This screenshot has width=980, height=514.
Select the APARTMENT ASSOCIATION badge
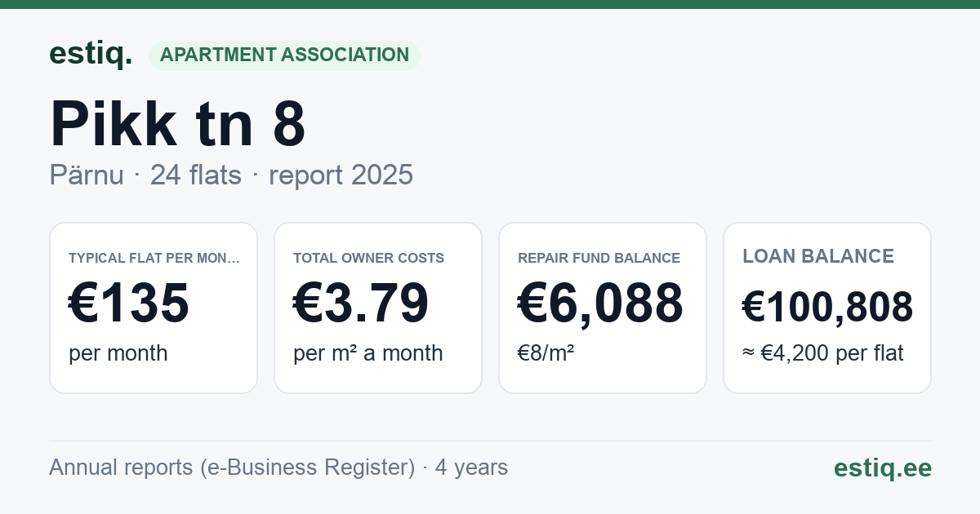[284, 55]
